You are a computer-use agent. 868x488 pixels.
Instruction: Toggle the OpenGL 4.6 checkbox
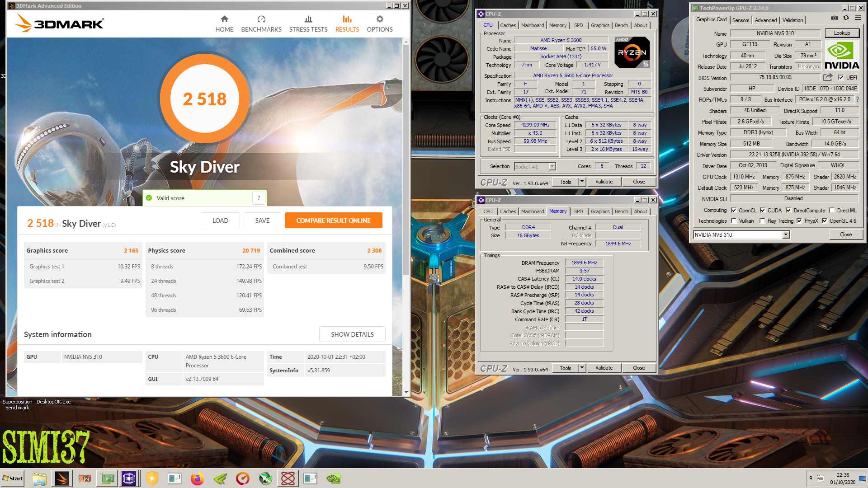click(825, 221)
